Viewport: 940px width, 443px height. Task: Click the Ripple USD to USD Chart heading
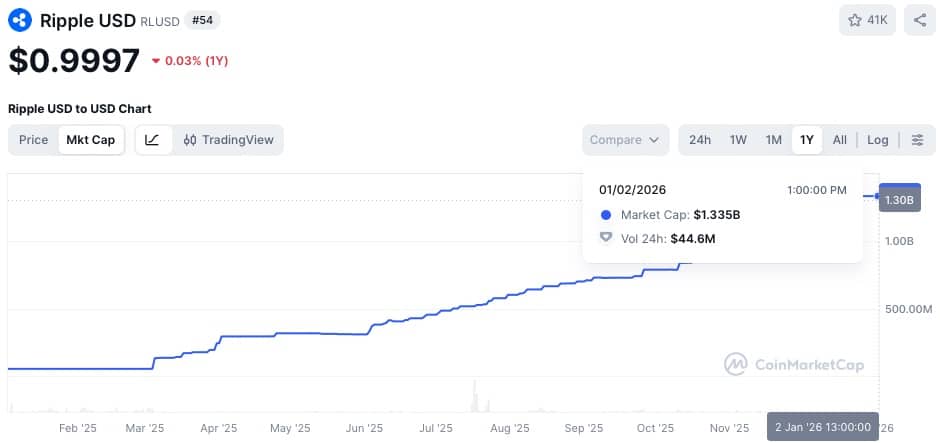tap(80, 109)
